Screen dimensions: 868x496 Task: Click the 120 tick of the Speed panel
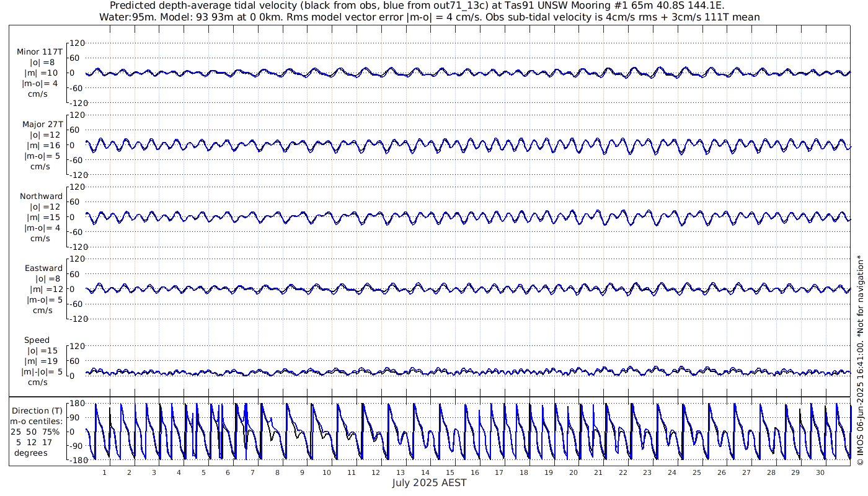tap(76, 346)
